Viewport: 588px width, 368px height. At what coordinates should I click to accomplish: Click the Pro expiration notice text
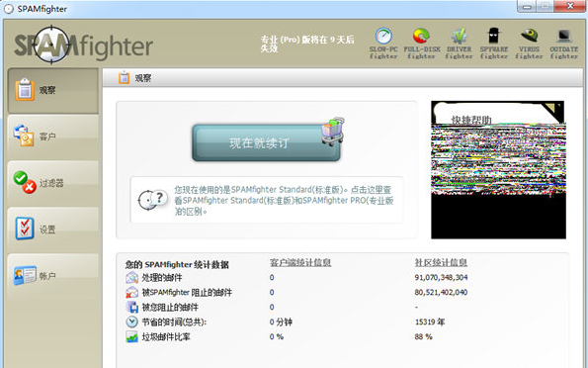coord(306,44)
